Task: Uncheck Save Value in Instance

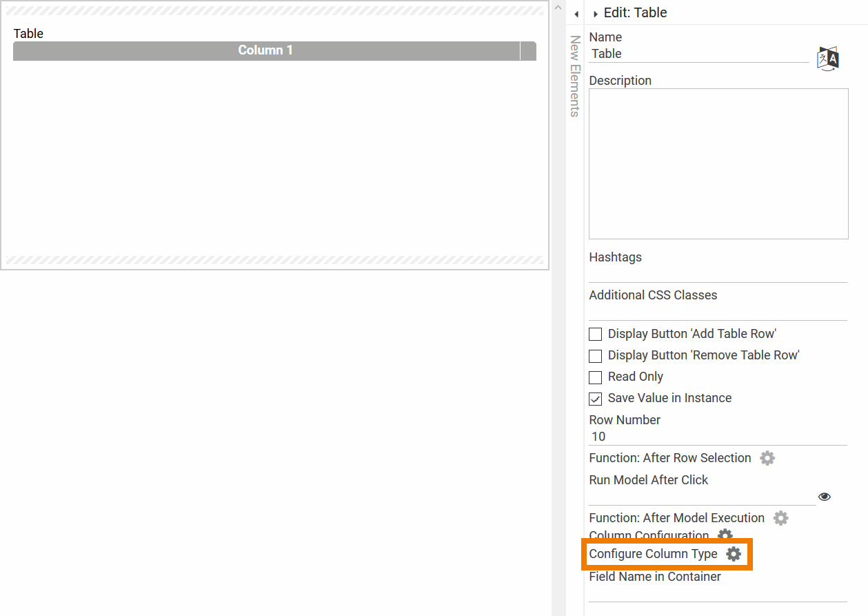Action: pyautogui.click(x=596, y=399)
